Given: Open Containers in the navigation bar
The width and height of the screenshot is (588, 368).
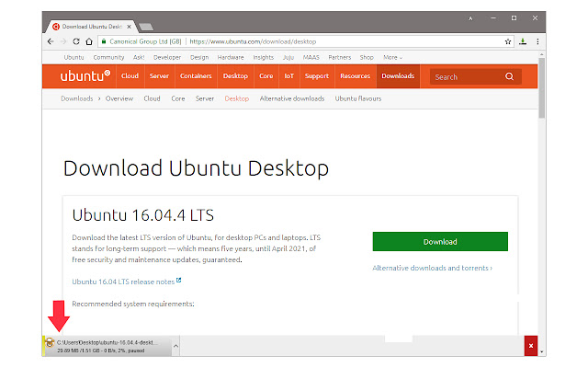Looking at the screenshot, I should 196,75.
